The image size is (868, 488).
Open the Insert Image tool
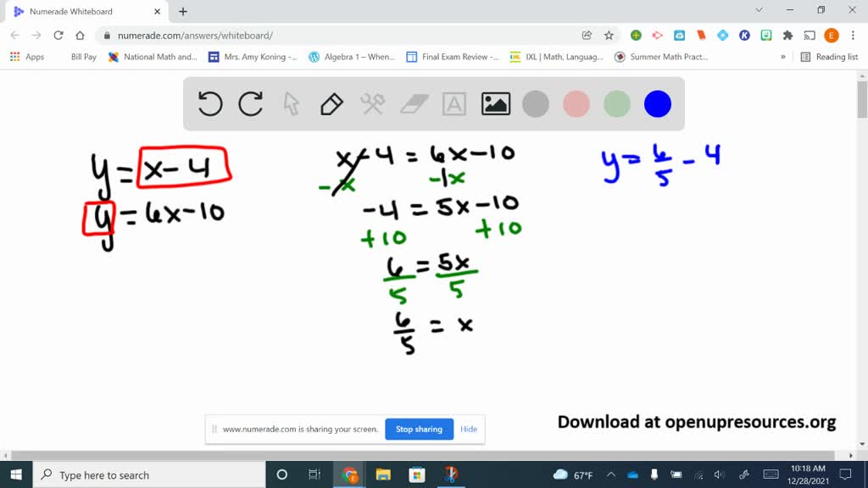495,103
